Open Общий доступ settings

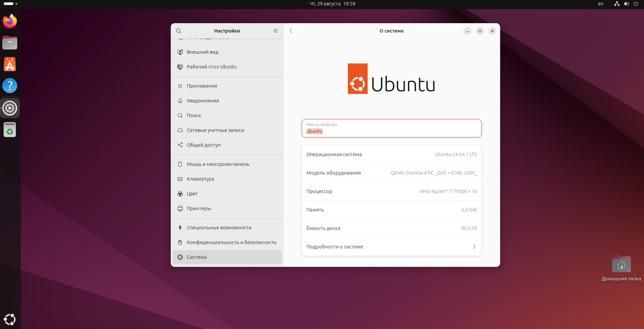coord(227,145)
